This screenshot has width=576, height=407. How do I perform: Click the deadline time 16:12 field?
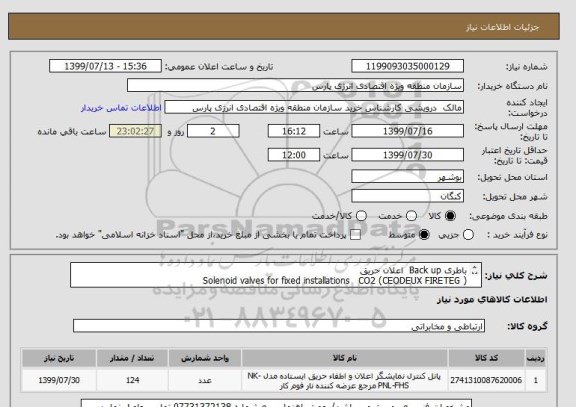coord(294,131)
